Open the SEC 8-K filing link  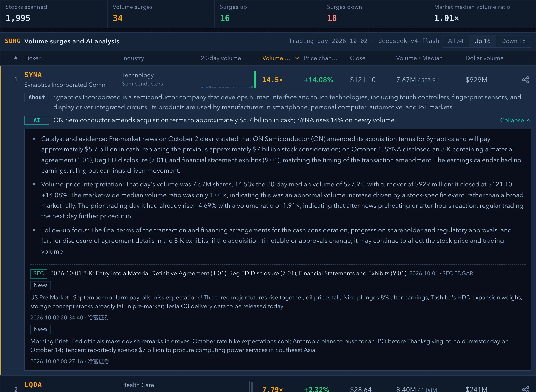[x=228, y=273]
